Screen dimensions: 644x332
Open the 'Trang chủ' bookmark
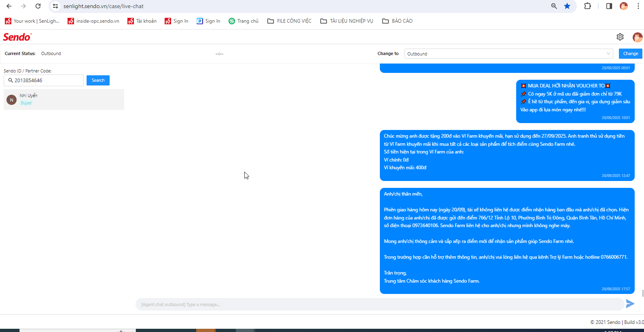[244, 21]
